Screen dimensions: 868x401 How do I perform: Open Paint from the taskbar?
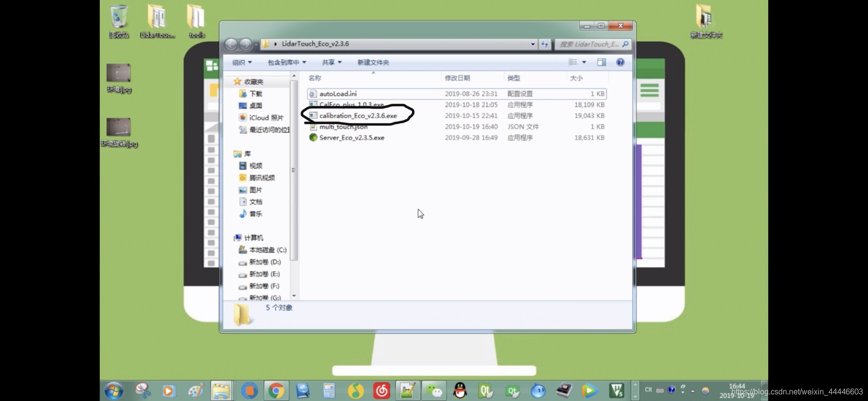(x=195, y=390)
